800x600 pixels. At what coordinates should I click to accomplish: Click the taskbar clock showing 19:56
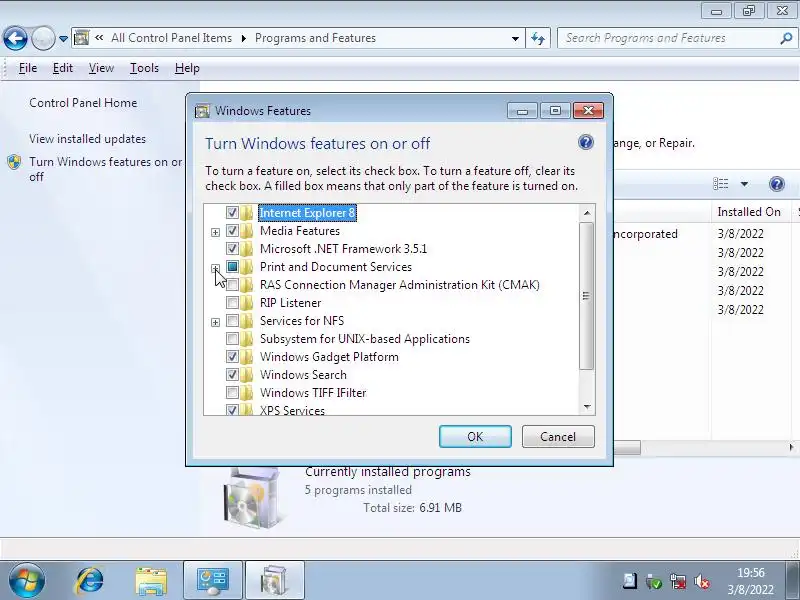(x=751, y=581)
